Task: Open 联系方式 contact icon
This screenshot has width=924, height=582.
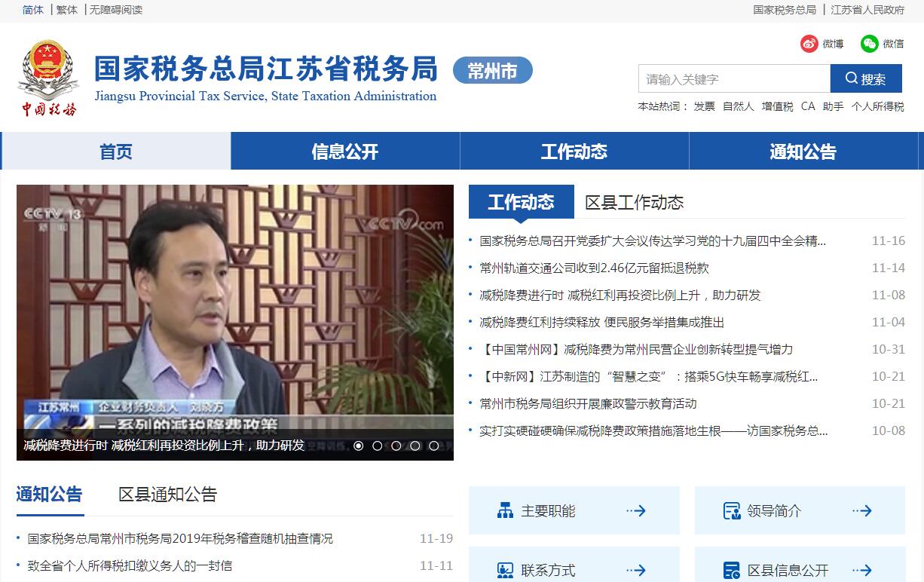Action: pos(505,570)
